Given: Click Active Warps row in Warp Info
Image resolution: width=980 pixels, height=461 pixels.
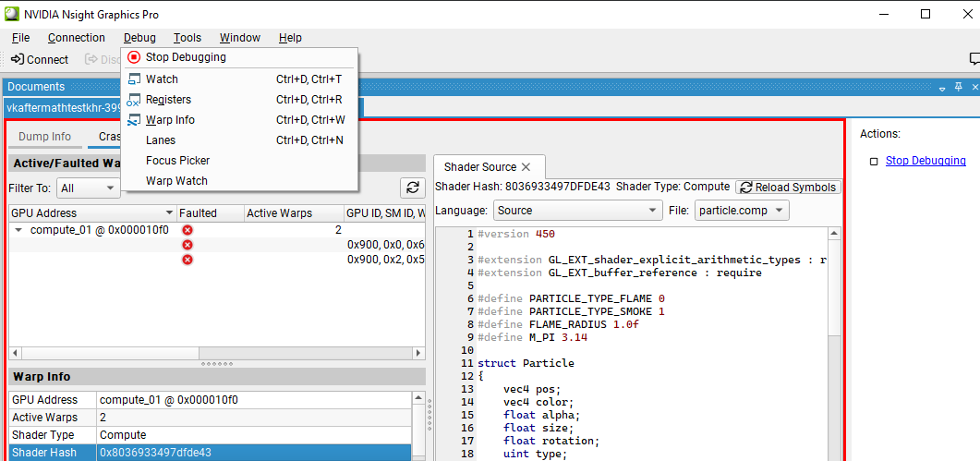Looking at the screenshot, I should (x=211, y=418).
